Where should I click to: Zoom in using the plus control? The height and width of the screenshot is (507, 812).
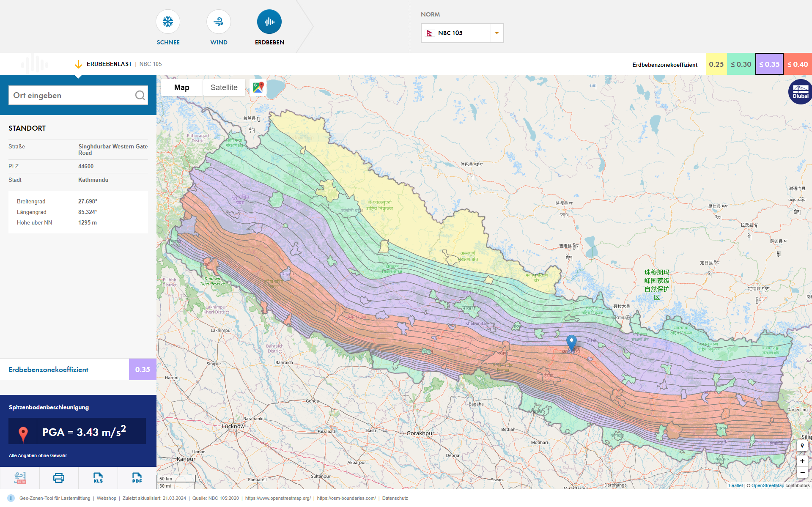(x=802, y=461)
